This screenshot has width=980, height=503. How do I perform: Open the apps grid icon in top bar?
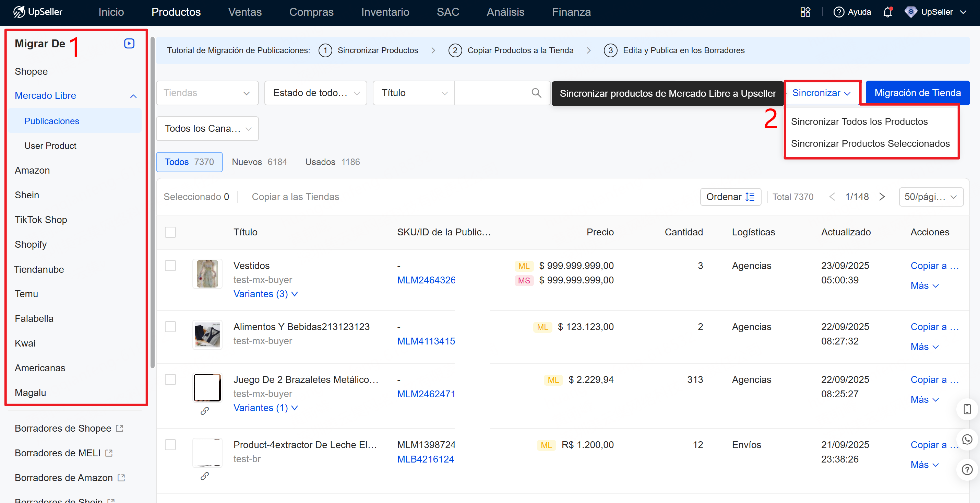tap(805, 12)
